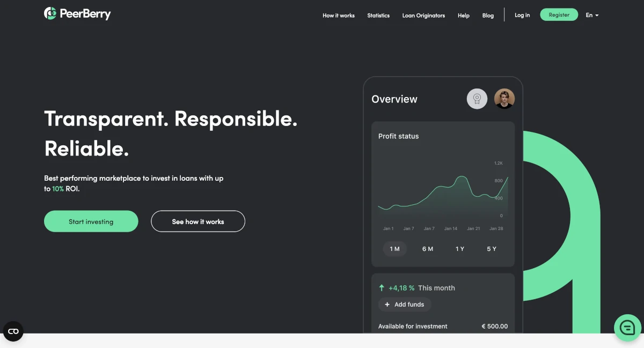The width and height of the screenshot is (644, 348).
Task: Click the € 500.00 amount
Action: [x=494, y=326]
